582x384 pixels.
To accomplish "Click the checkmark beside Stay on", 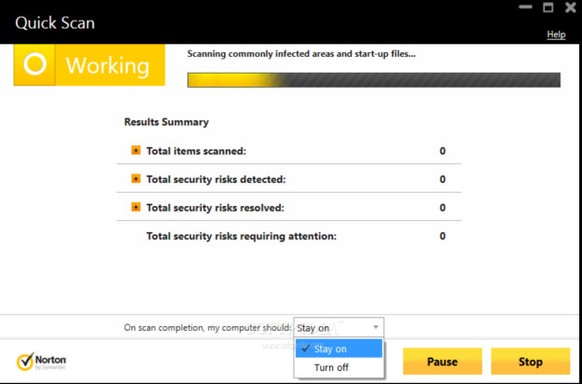I will pos(306,348).
